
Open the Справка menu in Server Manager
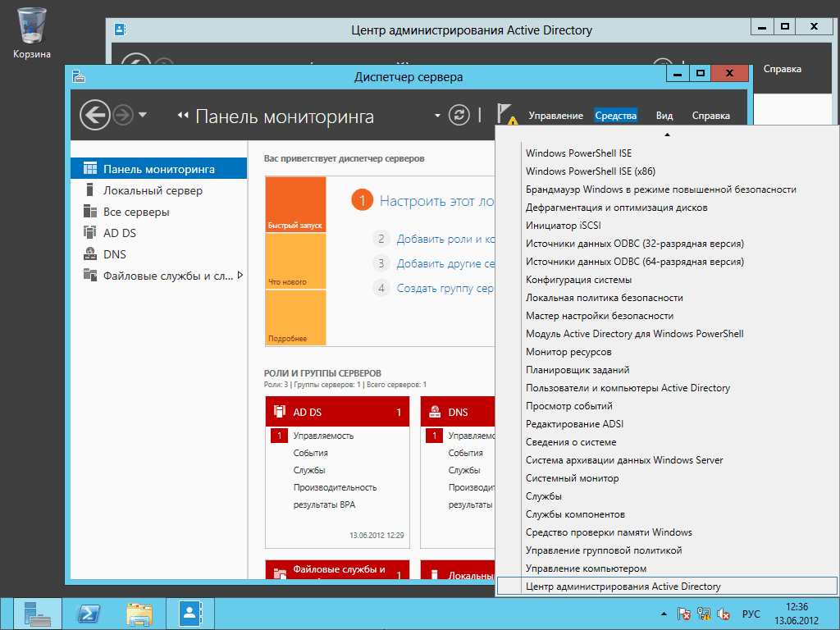point(711,115)
